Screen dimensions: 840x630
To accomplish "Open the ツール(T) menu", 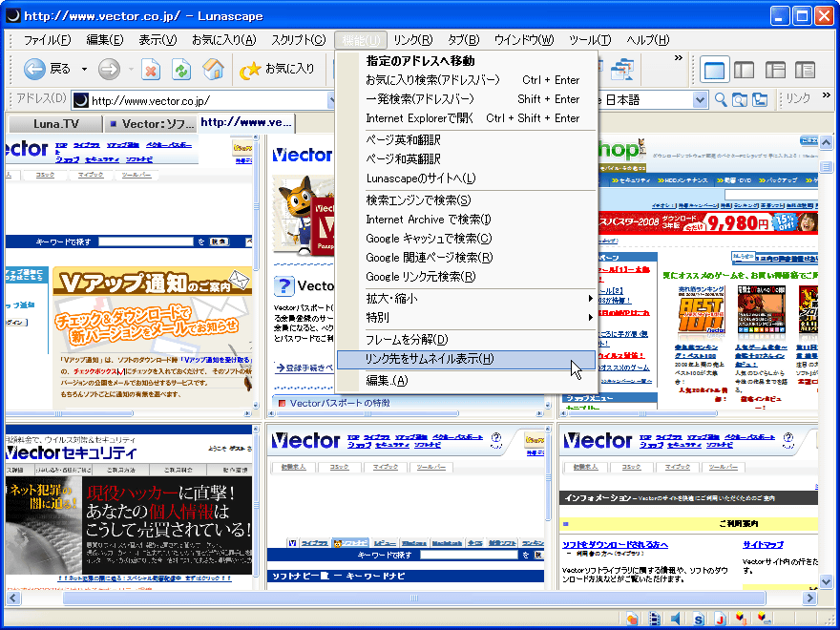I will click(590, 40).
